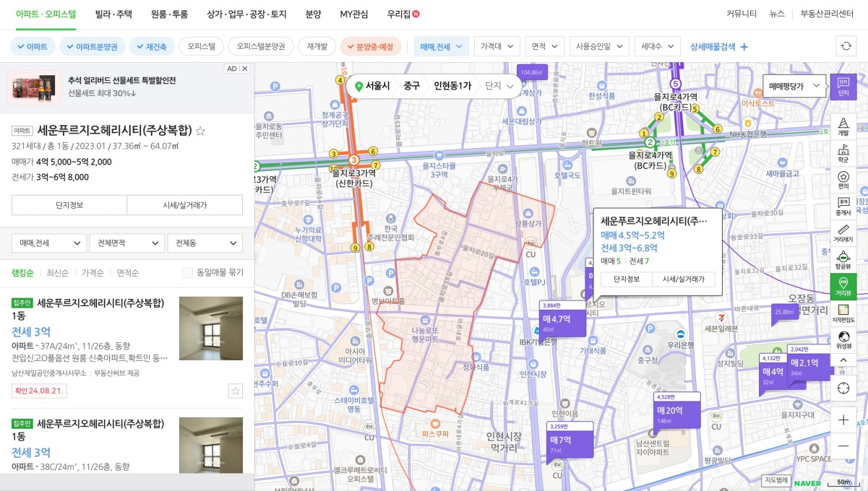Open the 빌라·주택 tab
This screenshot has width=868, height=491.
pos(113,14)
